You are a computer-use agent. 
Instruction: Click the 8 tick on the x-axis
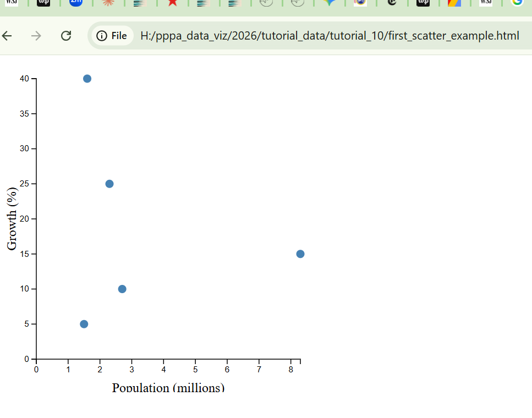tap(291, 369)
